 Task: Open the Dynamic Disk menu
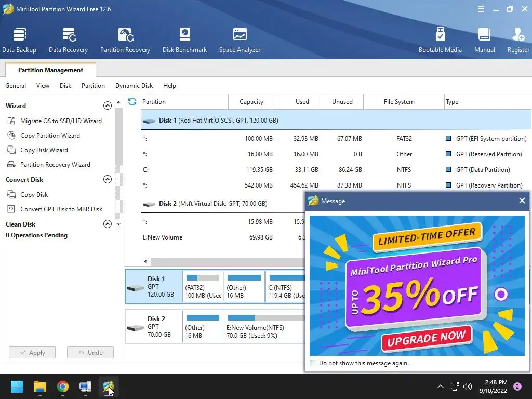point(134,86)
